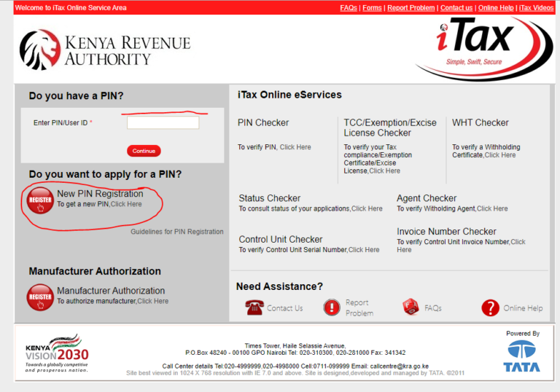Click 'Powered By' text in footer
Viewport: 560px width, 392px height.
click(x=523, y=334)
